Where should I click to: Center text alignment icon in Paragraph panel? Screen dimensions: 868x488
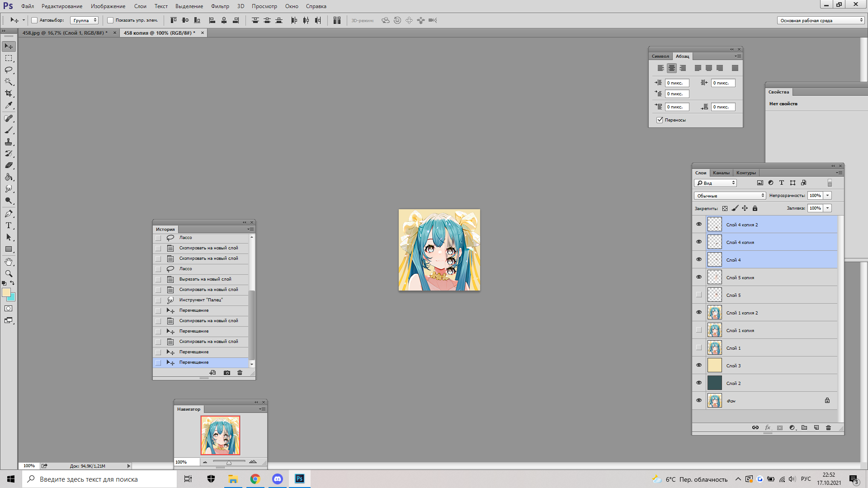point(672,68)
